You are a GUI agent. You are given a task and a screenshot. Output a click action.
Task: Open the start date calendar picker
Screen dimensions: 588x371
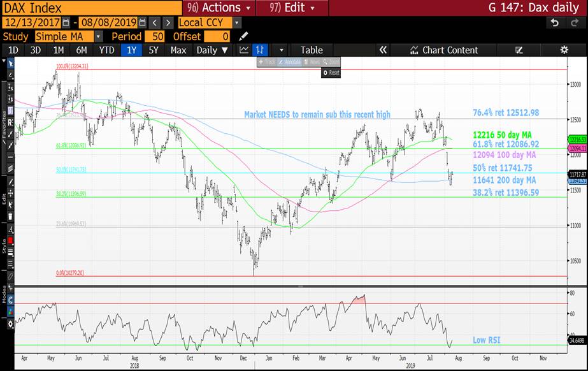click(x=66, y=22)
